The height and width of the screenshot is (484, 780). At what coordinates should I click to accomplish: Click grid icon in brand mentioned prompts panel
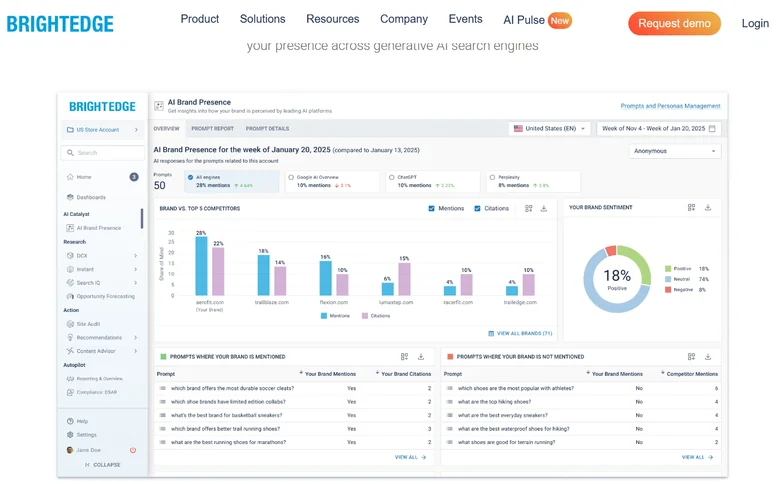point(404,357)
